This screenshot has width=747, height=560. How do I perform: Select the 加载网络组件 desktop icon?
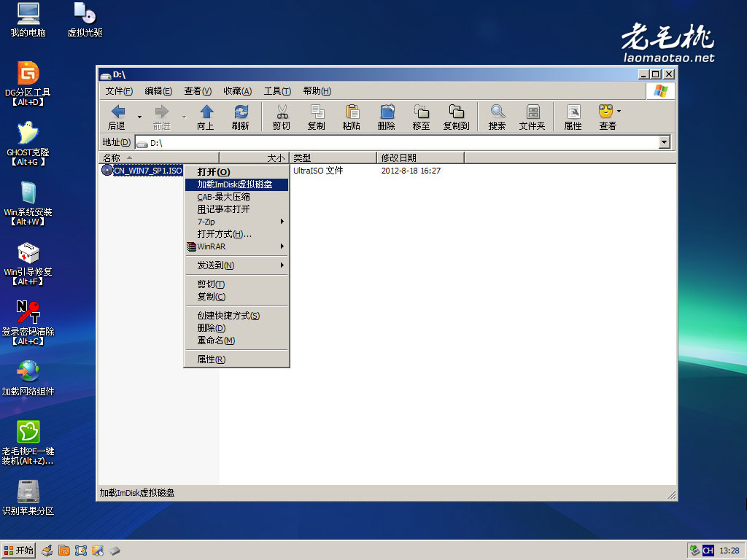28,378
